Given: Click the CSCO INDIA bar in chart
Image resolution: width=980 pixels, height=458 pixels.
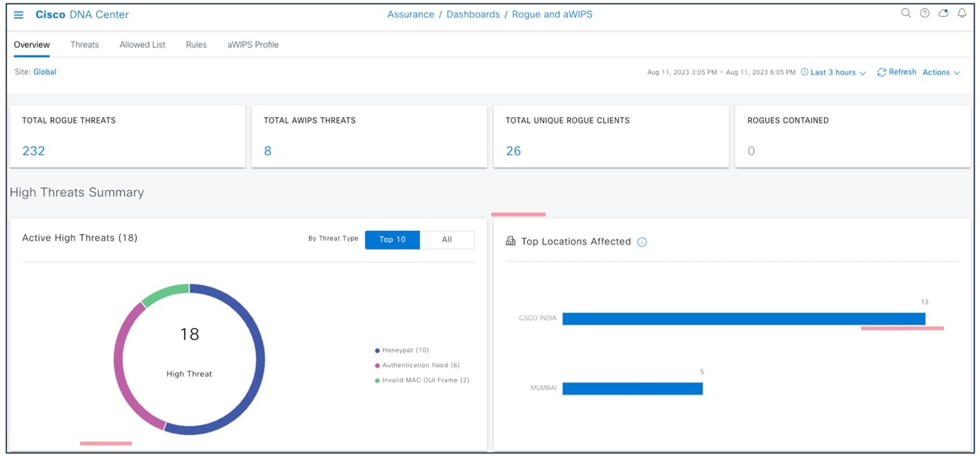Looking at the screenshot, I should click(743, 319).
